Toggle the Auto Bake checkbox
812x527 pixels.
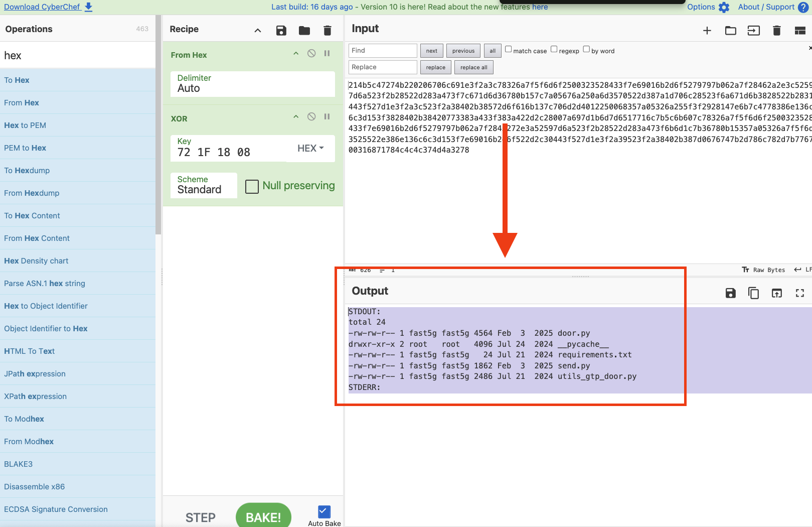324,511
